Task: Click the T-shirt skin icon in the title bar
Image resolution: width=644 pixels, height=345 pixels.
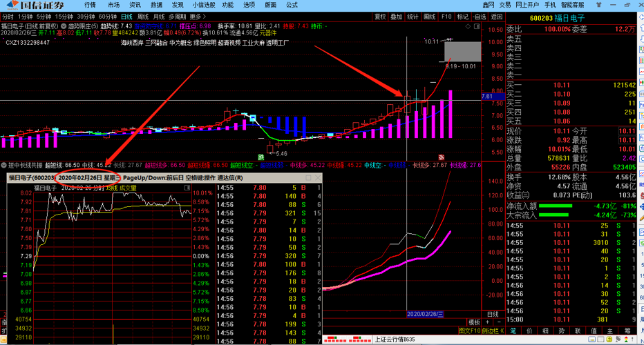Action: [599, 5]
